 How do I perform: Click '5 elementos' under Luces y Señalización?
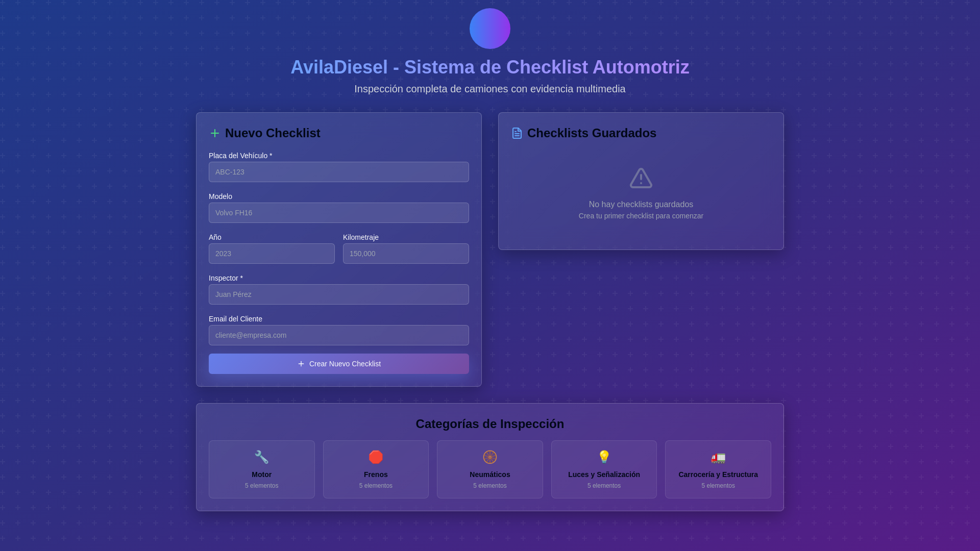604,486
